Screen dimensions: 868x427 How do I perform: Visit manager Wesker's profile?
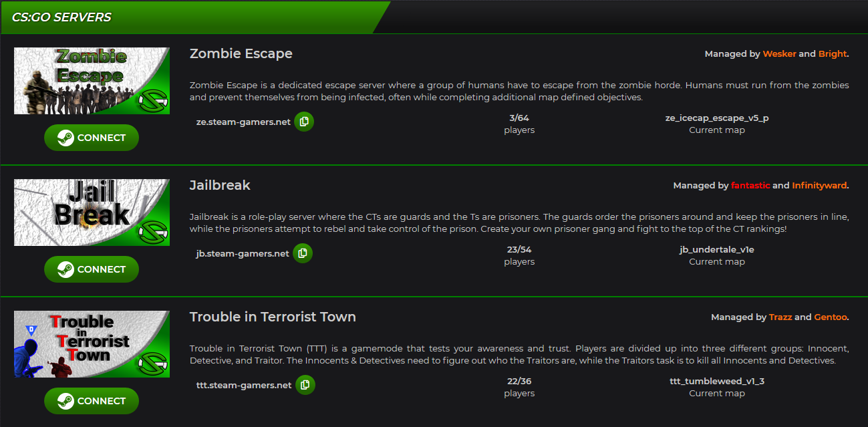779,54
